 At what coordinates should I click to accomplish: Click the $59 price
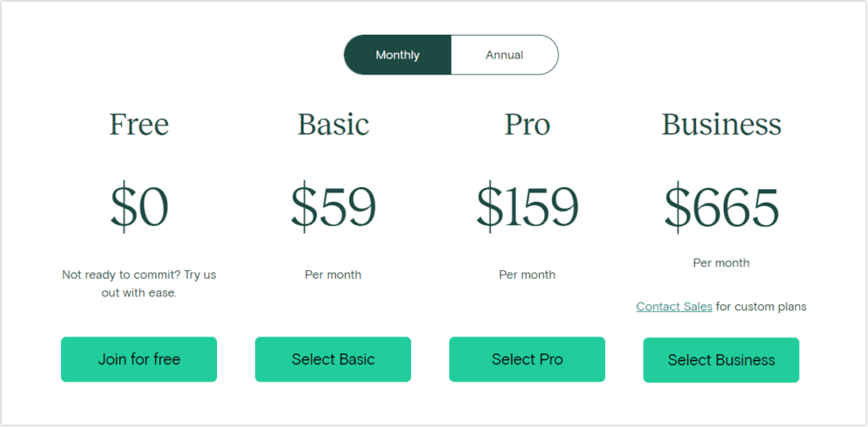click(333, 208)
